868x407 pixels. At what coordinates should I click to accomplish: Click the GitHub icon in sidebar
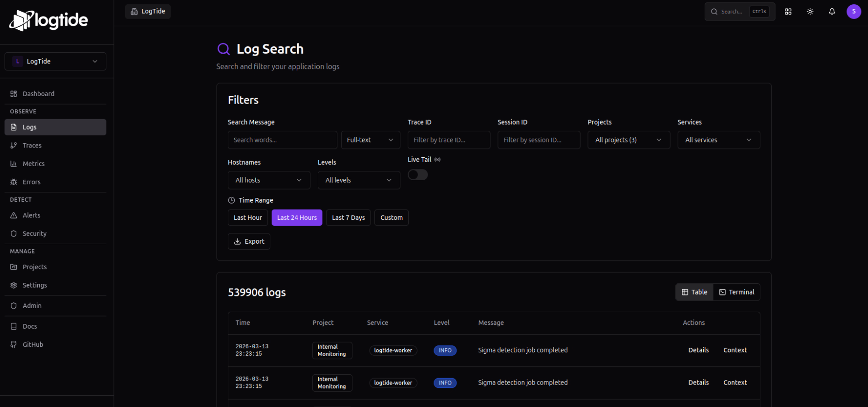[14, 344]
